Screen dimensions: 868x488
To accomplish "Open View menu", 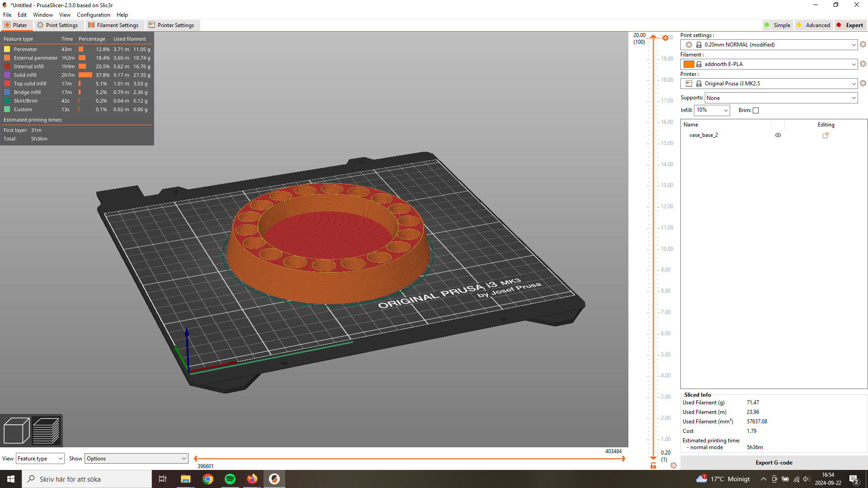I will [65, 15].
